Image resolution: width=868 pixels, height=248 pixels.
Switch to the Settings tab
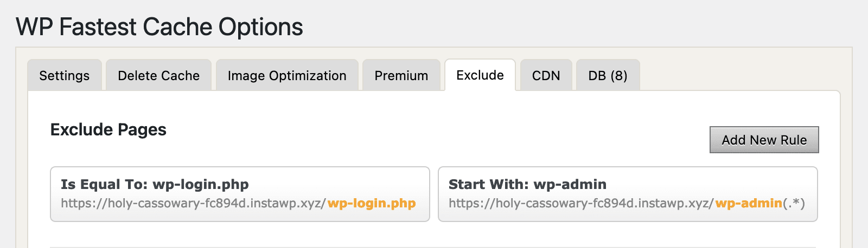point(64,76)
